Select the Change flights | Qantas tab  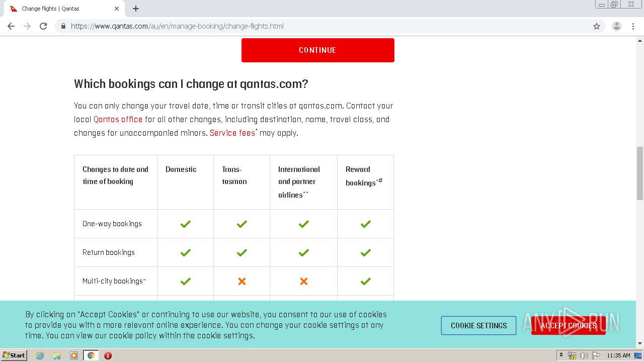coord(65,9)
